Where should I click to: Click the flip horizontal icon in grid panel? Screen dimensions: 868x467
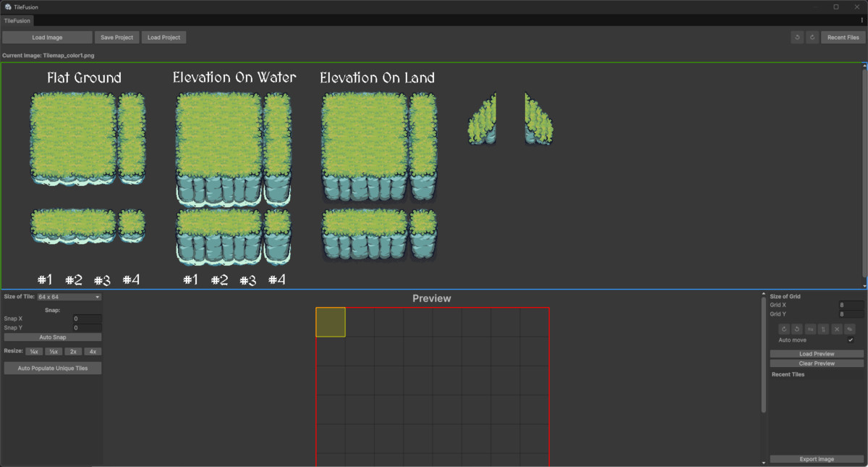click(x=810, y=329)
